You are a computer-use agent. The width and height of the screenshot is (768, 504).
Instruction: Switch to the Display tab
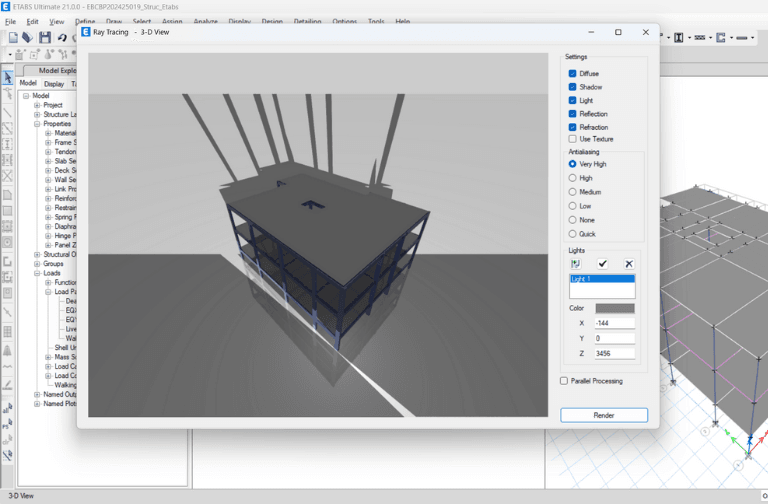[x=53, y=84]
